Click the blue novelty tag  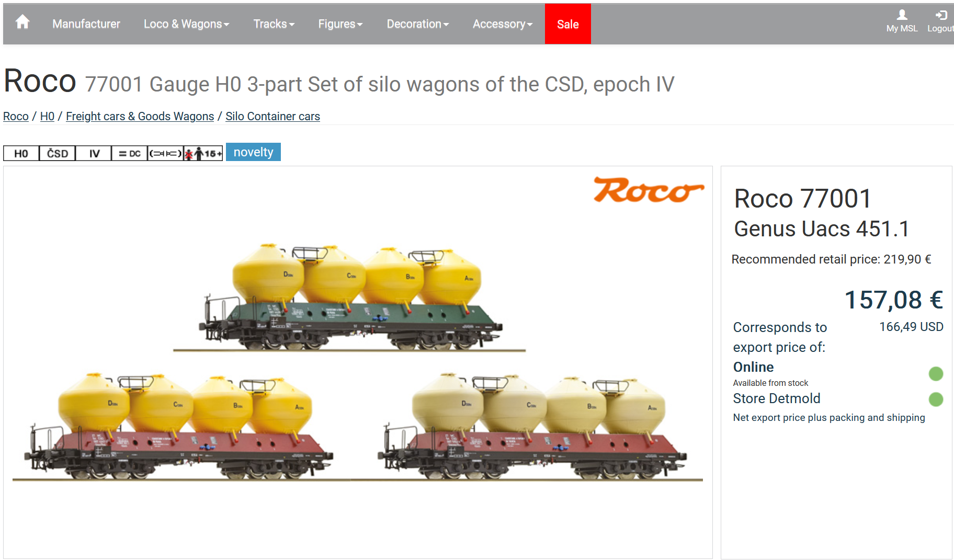(253, 152)
